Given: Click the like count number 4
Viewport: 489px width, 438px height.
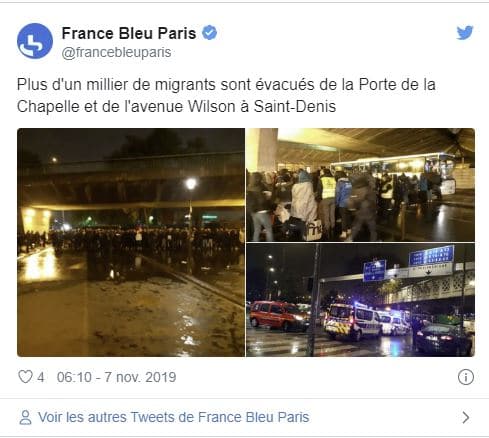Looking at the screenshot, I should (41, 377).
